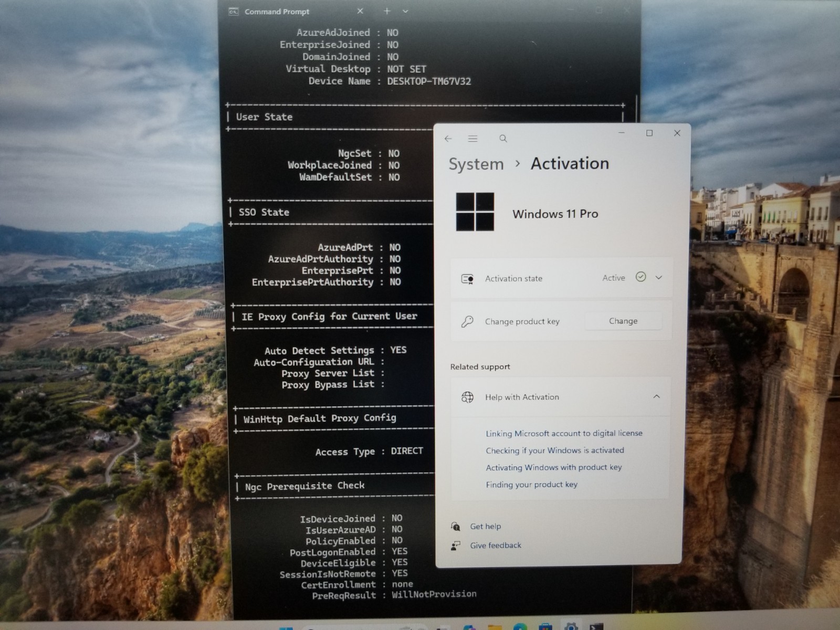The height and width of the screenshot is (630, 840).
Task: Click the DeviceEligible YES line
Action: tap(354, 563)
